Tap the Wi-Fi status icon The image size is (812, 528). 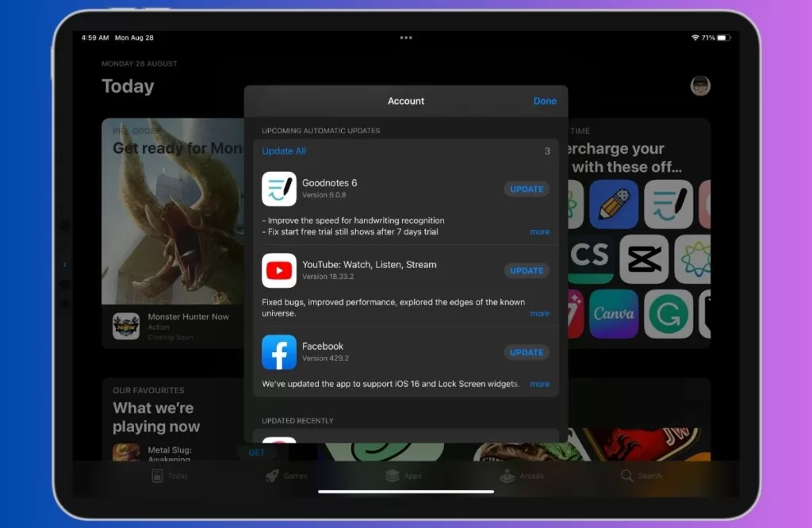pyautogui.click(x=695, y=38)
